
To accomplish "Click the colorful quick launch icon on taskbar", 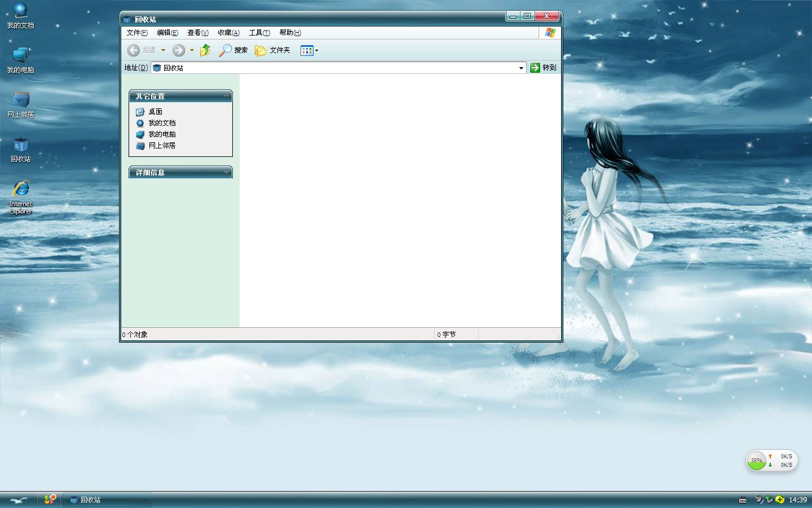I will [x=50, y=499].
